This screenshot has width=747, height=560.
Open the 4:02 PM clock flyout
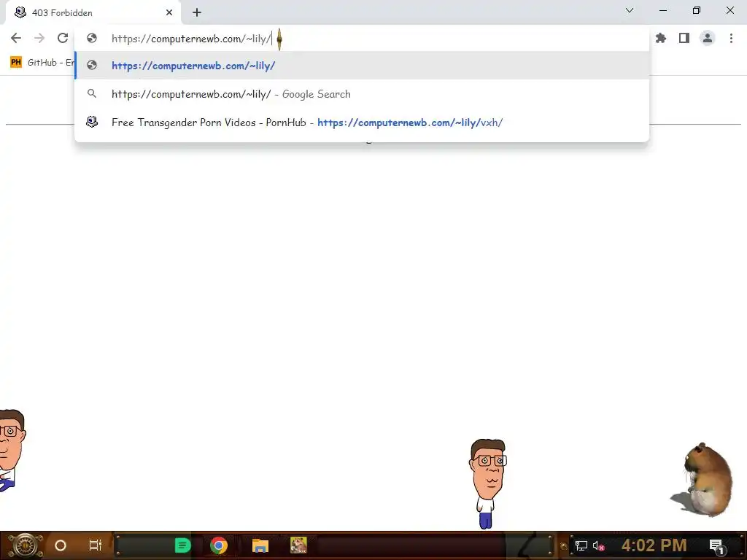[x=654, y=545]
